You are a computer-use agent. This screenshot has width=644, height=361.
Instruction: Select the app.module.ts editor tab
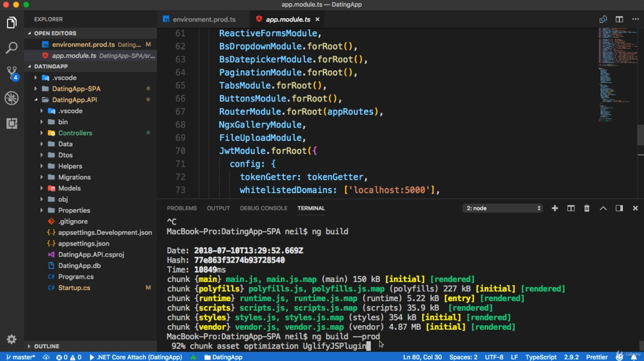coord(287,19)
